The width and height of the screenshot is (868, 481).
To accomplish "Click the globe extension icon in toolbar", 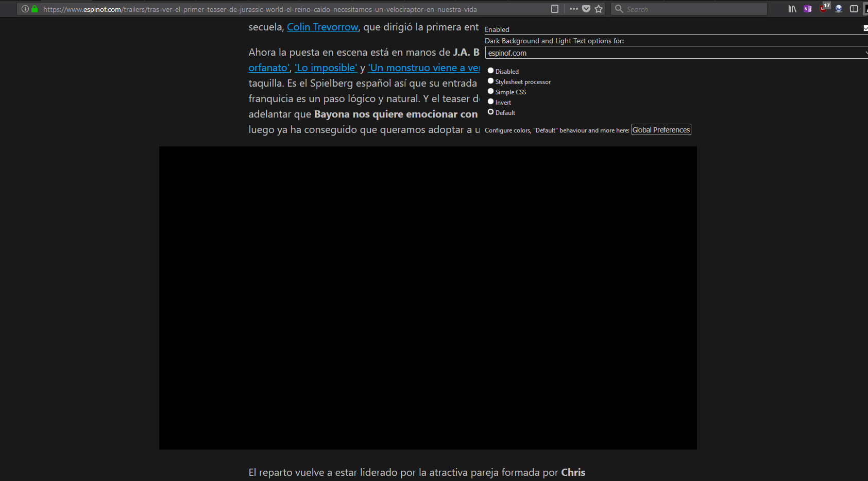I will click(839, 9).
